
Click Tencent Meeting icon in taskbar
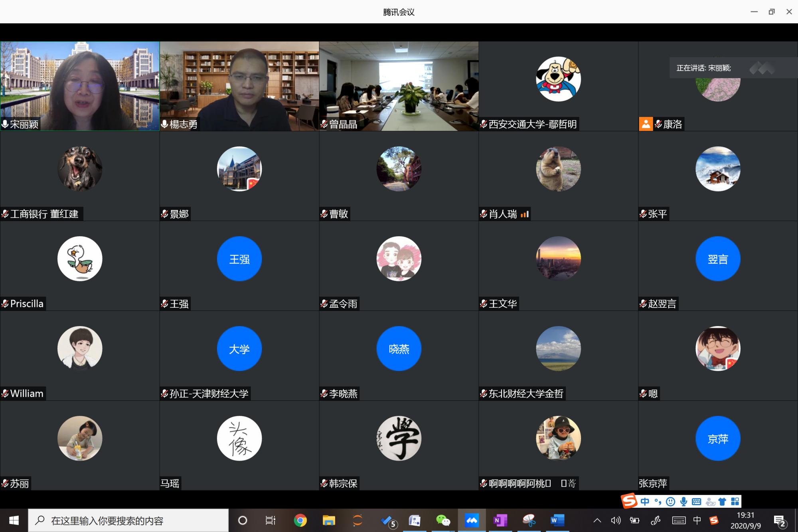click(x=472, y=520)
